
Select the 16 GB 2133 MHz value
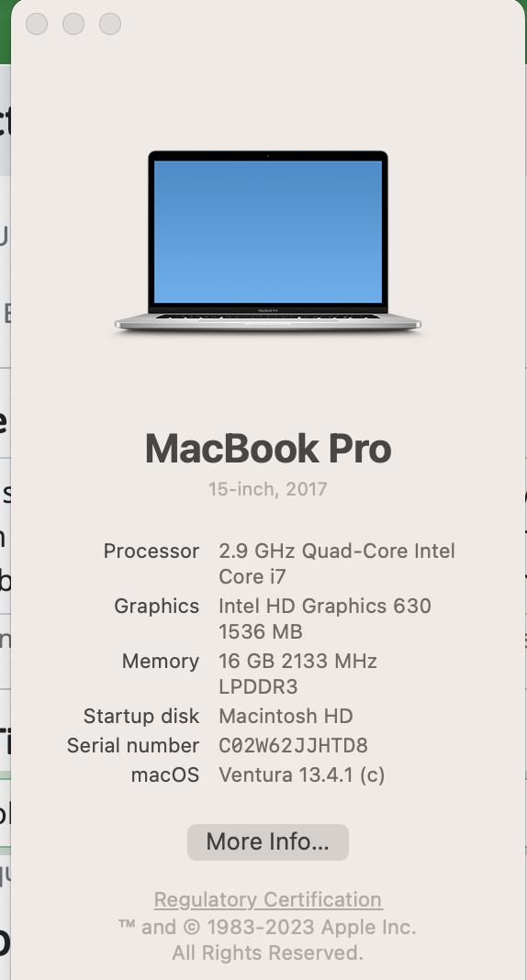pos(297,662)
